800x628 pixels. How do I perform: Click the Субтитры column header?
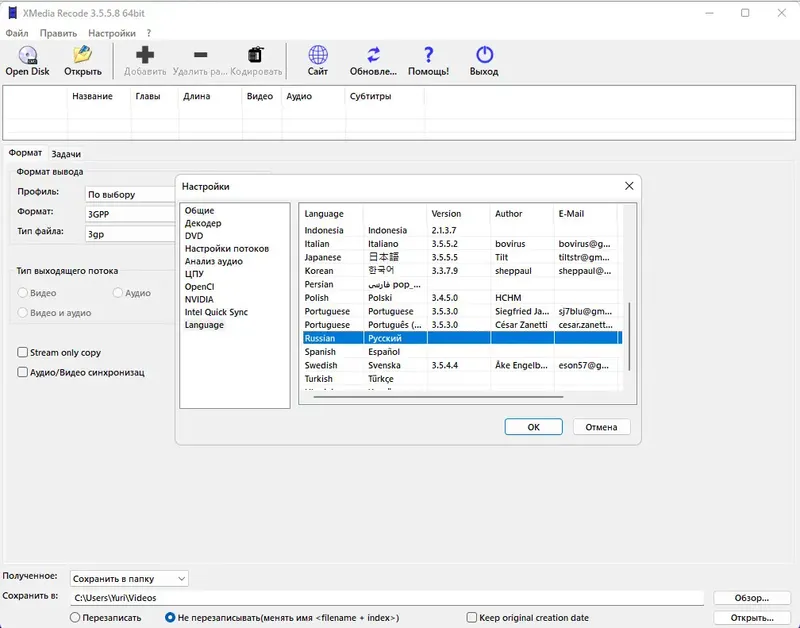coord(385,96)
